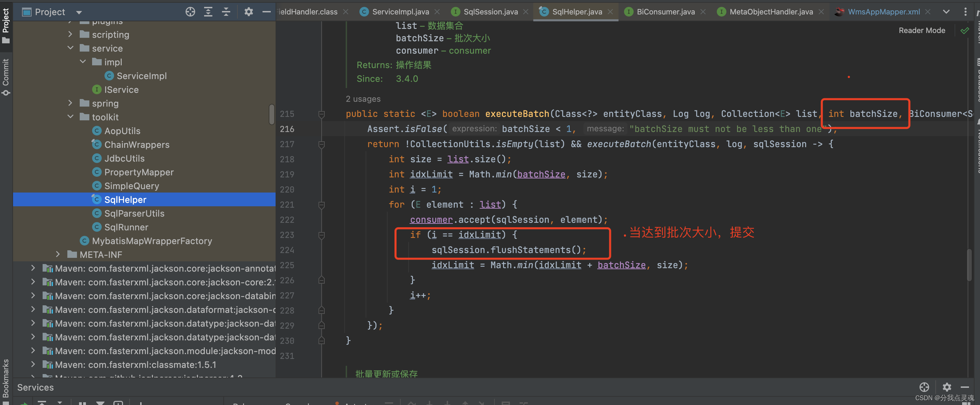
Task: Switch to the WmsAppMapper.xml tab
Action: tap(883, 12)
